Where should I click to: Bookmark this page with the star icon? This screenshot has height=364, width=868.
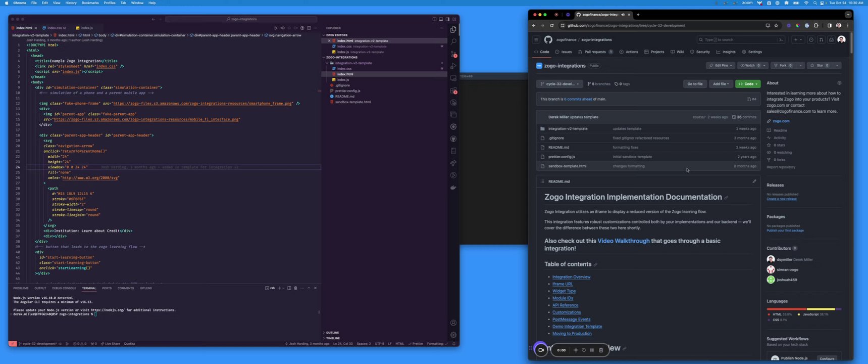[776, 25]
